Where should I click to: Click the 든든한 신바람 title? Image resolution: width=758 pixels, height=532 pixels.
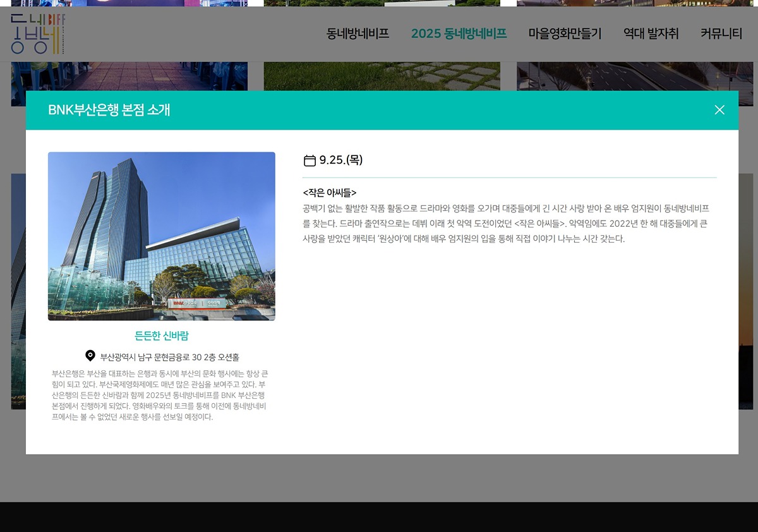(x=162, y=336)
